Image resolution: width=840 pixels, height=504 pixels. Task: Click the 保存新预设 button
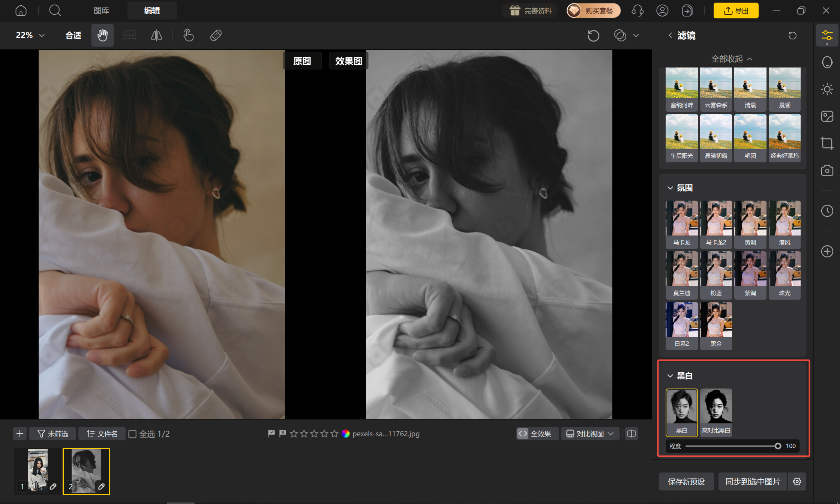[x=686, y=481]
